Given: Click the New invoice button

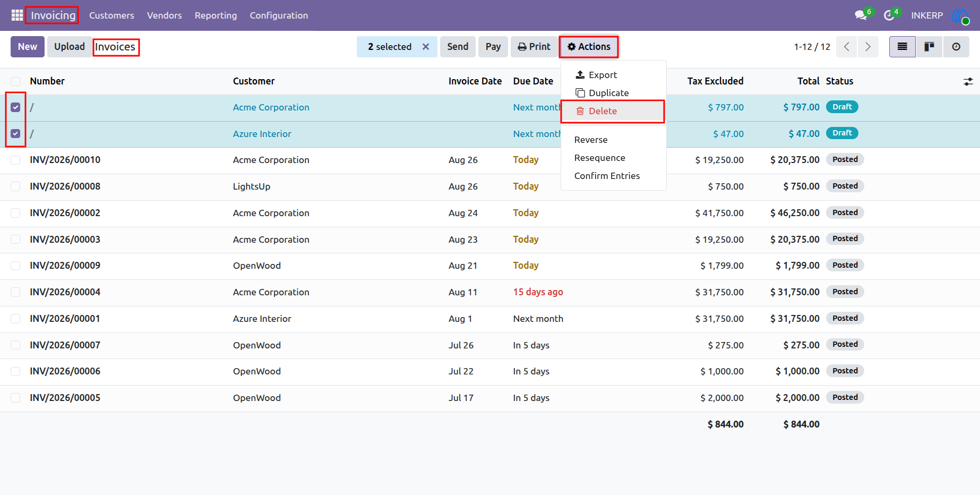Looking at the screenshot, I should (28, 47).
